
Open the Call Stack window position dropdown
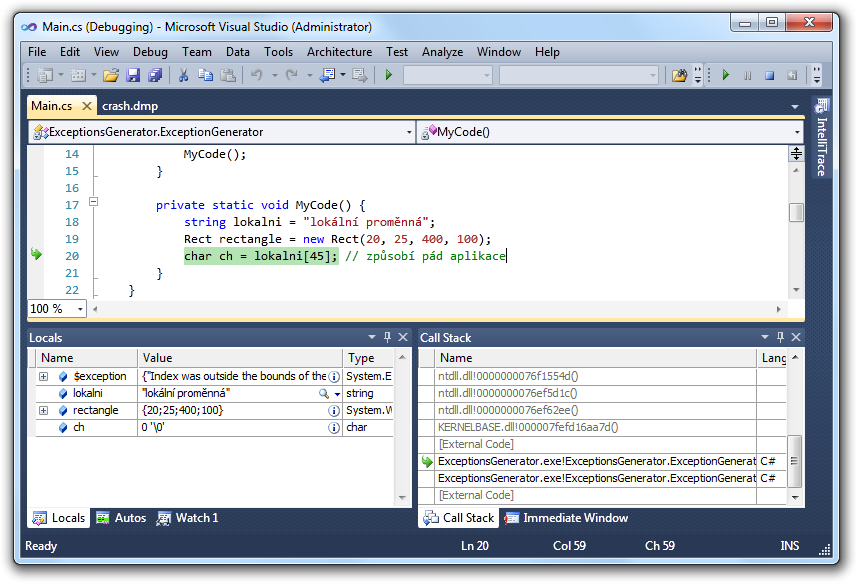[x=765, y=337]
